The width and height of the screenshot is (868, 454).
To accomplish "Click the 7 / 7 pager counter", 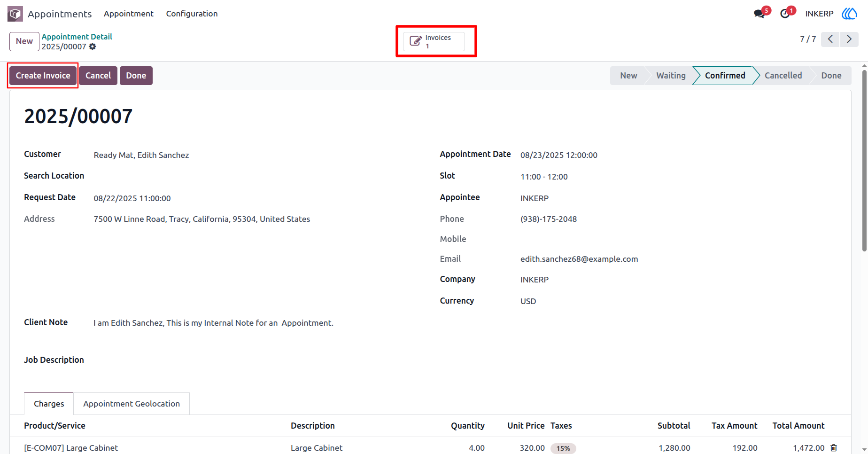I will pyautogui.click(x=808, y=39).
